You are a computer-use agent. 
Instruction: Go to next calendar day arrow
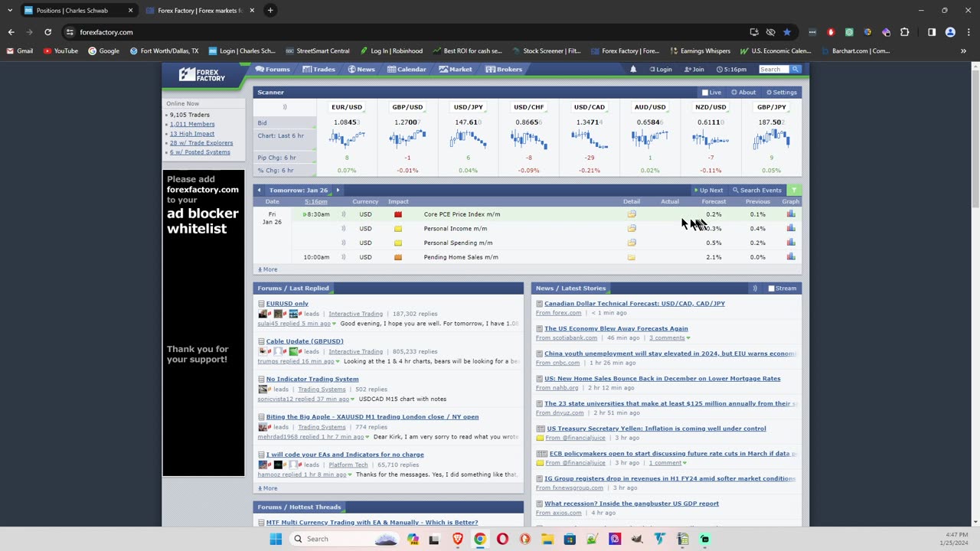pyautogui.click(x=338, y=190)
